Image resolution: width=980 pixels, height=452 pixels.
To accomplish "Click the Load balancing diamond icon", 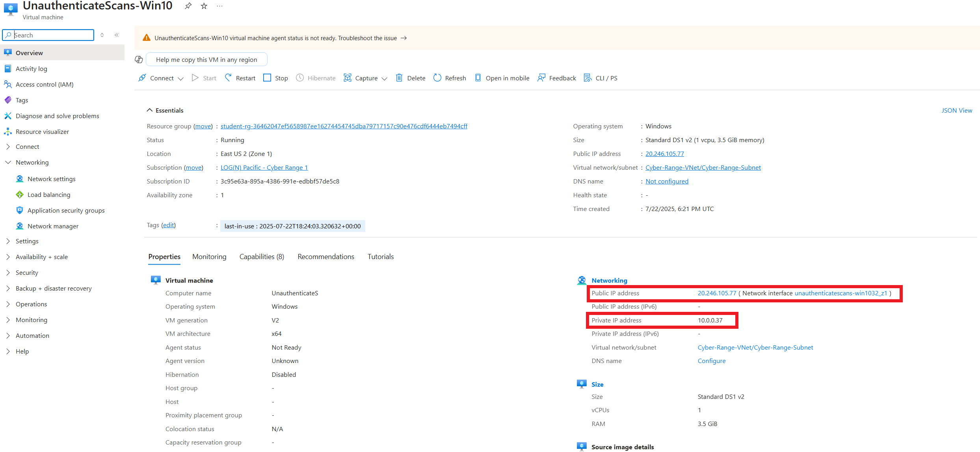I will point(20,195).
